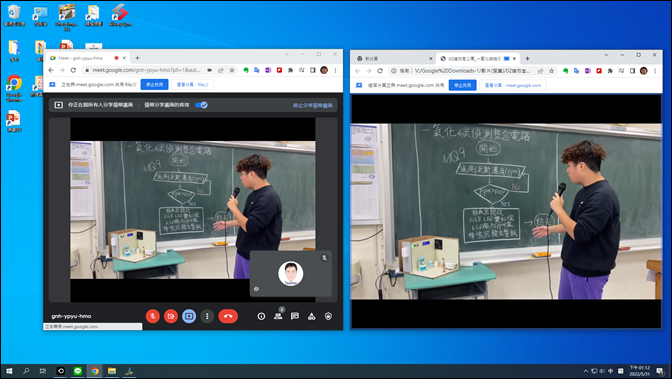Click the blue stop sharing button in Meet window
This screenshot has width=672, height=379.
[154, 84]
